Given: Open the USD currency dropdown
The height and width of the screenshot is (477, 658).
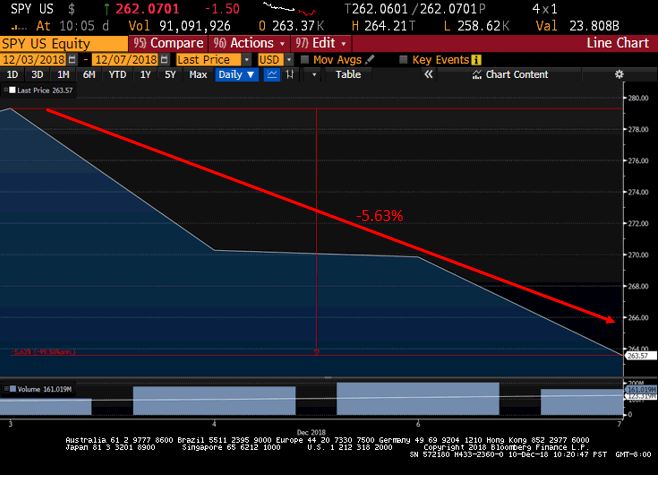Looking at the screenshot, I should coord(289,60).
